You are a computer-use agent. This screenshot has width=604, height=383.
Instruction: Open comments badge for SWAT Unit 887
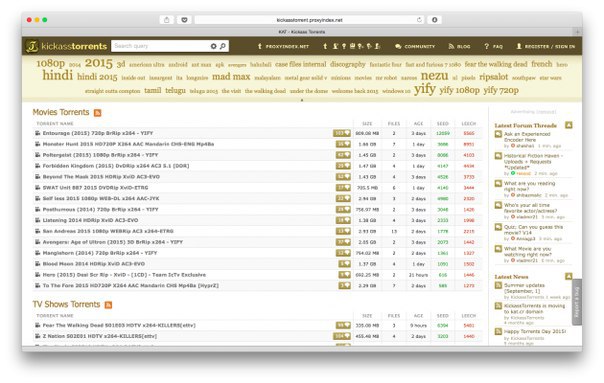(x=343, y=188)
